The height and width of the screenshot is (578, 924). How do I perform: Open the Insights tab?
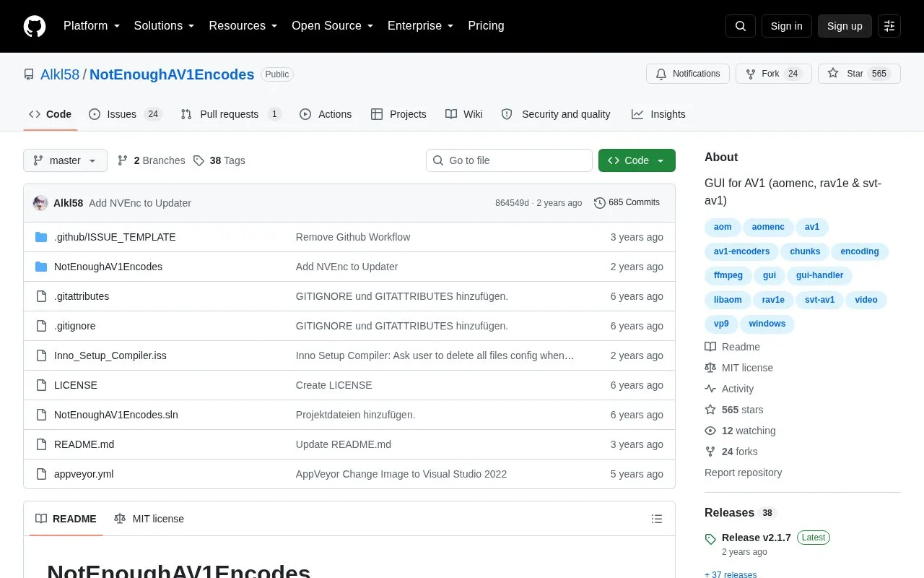pos(658,114)
